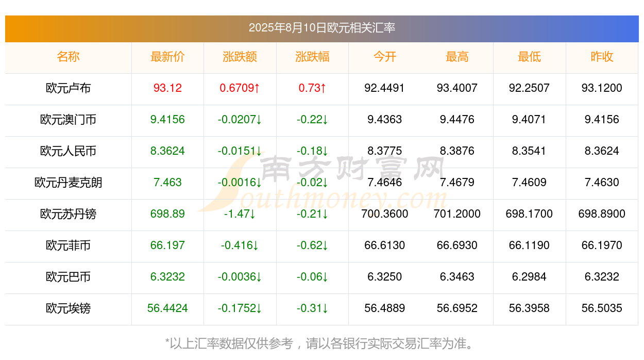
Task: Click the previous close 7.4630
Action: [602, 183]
